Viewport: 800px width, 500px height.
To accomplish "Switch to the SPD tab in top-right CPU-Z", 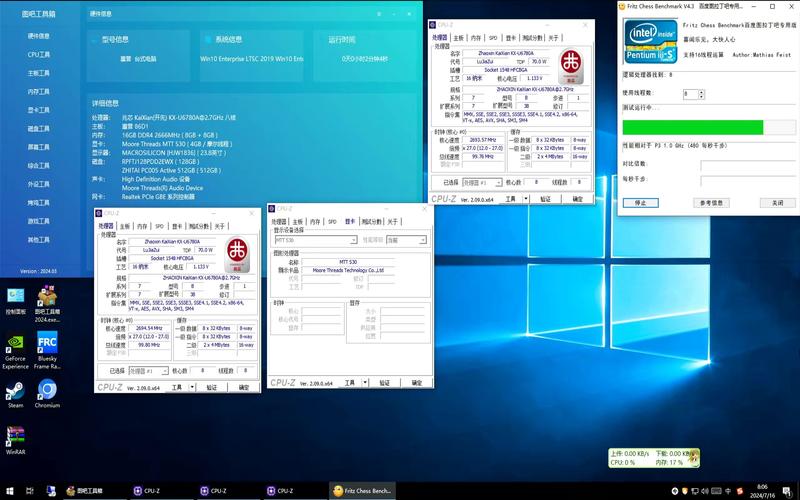I will (493, 37).
